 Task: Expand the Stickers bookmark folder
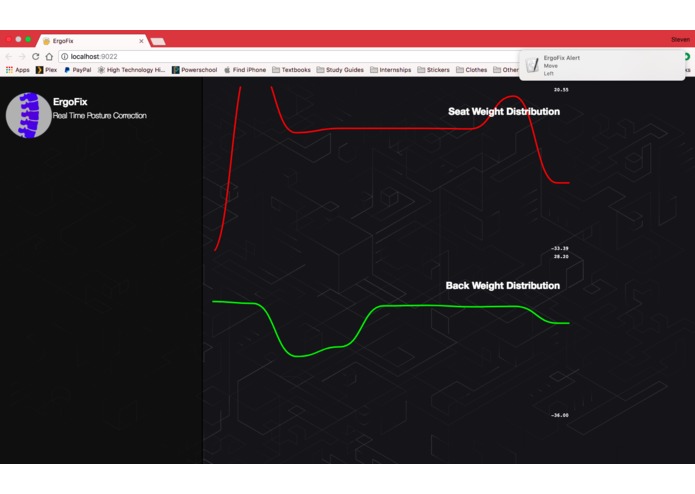point(433,70)
